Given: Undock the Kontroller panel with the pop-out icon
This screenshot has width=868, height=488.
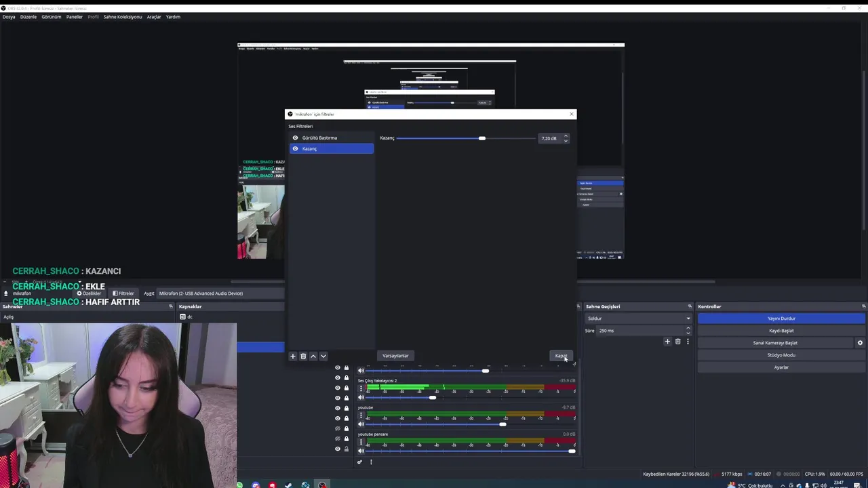Looking at the screenshot, I should (x=863, y=306).
